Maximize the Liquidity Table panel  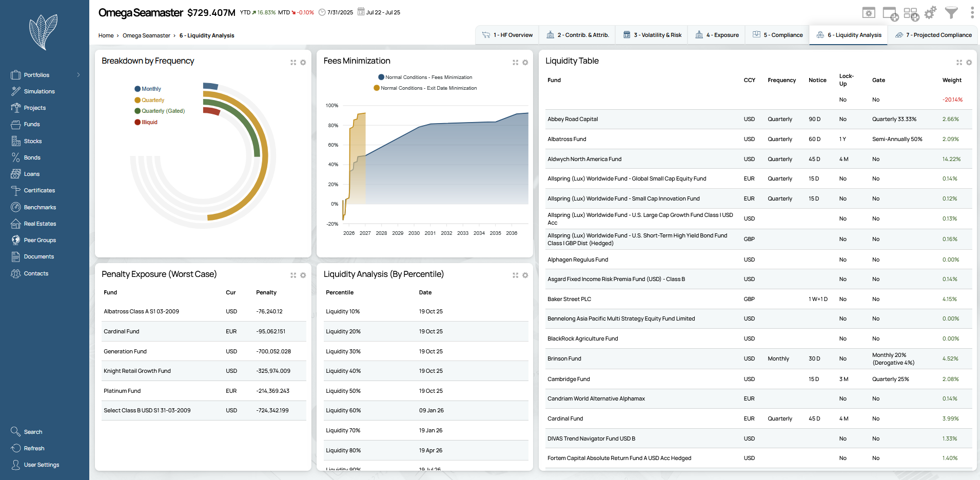point(959,63)
